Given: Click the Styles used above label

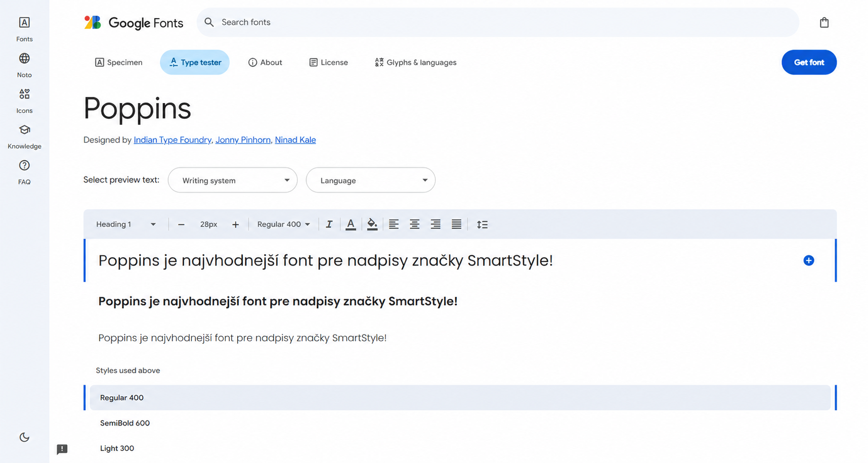Looking at the screenshot, I should 128,371.
